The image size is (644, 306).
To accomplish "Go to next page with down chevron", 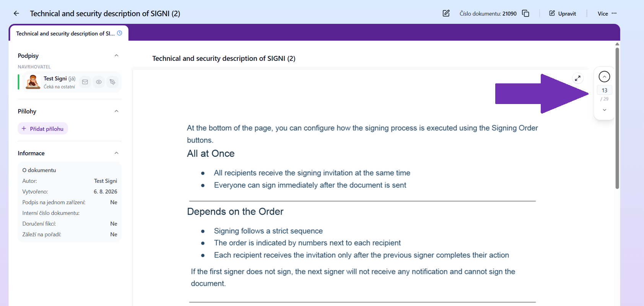I will pyautogui.click(x=604, y=110).
